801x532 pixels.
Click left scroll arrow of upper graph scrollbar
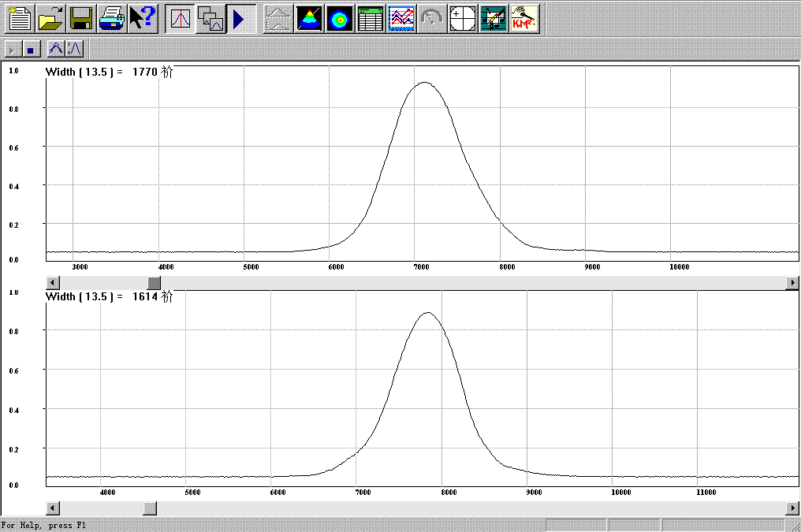(x=53, y=282)
